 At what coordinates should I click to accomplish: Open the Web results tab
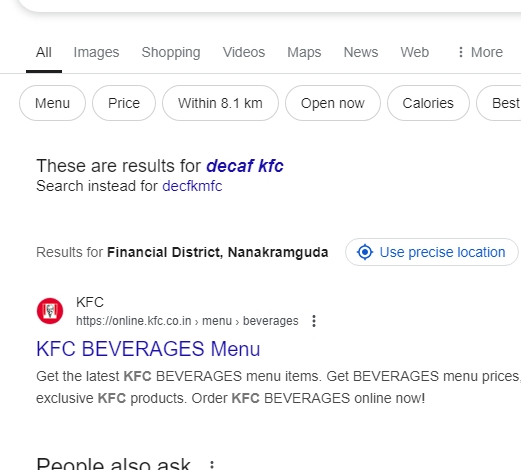[414, 52]
